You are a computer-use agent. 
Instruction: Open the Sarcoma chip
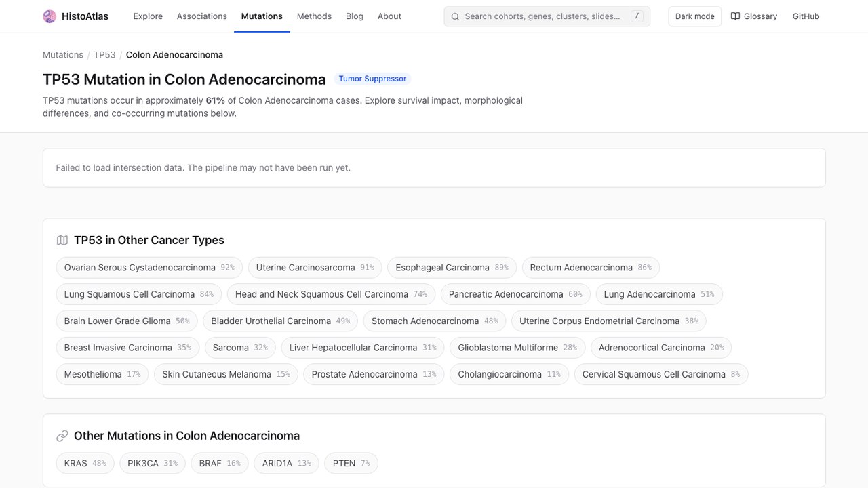pos(240,348)
